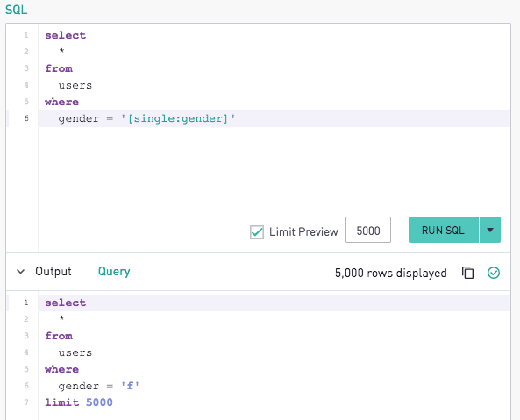Click the Limit Preview label
The image size is (520, 420).
[303, 231]
